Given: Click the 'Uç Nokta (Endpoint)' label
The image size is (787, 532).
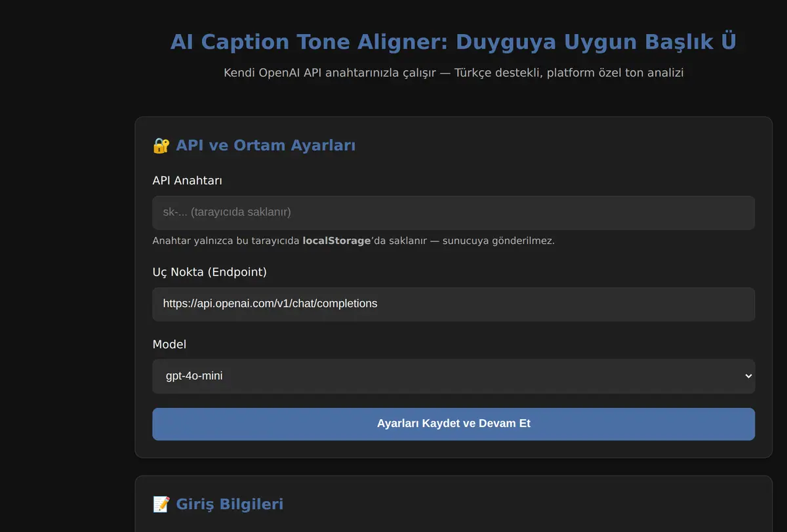Looking at the screenshot, I should [209, 272].
